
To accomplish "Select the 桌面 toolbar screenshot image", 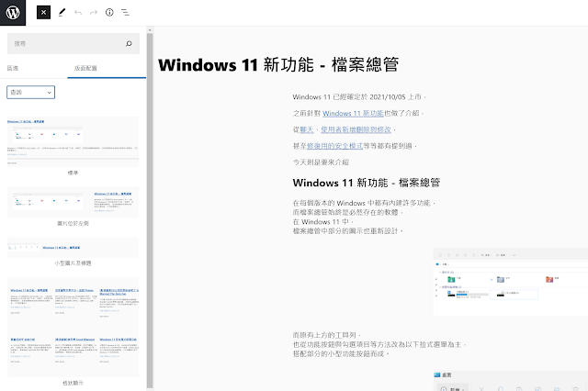I will [x=511, y=381].
